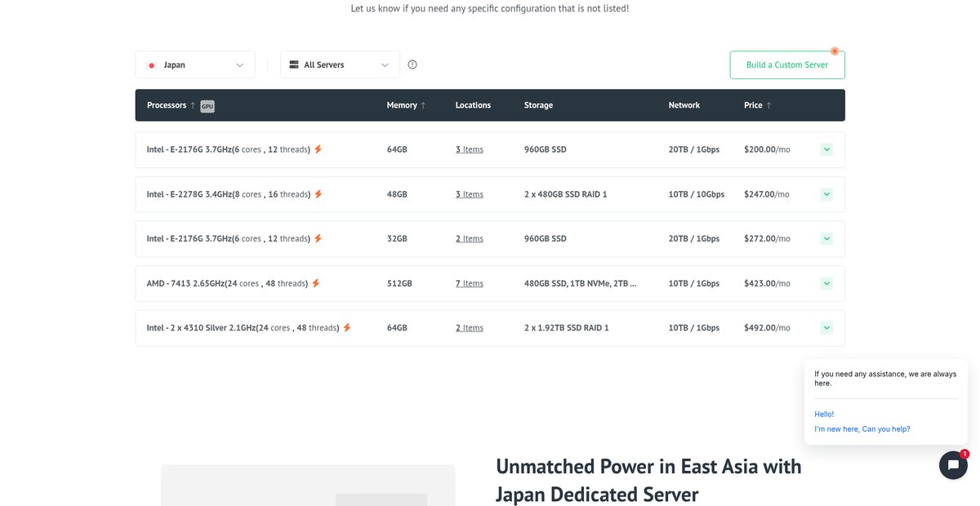This screenshot has height=506, width=980.
Task: Click lightning icon on 4310 Silver row
Action: pyautogui.click(x=347, y=327)
